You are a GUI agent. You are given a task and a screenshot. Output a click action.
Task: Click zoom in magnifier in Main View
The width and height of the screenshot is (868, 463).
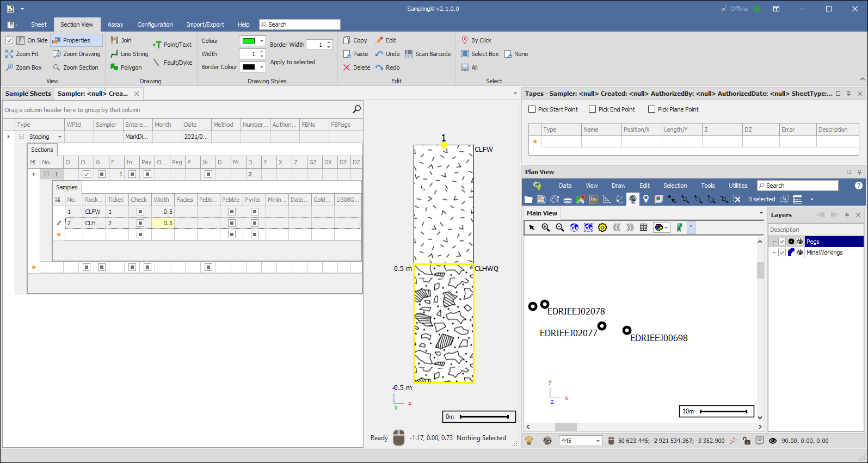(x=545, y=227)
